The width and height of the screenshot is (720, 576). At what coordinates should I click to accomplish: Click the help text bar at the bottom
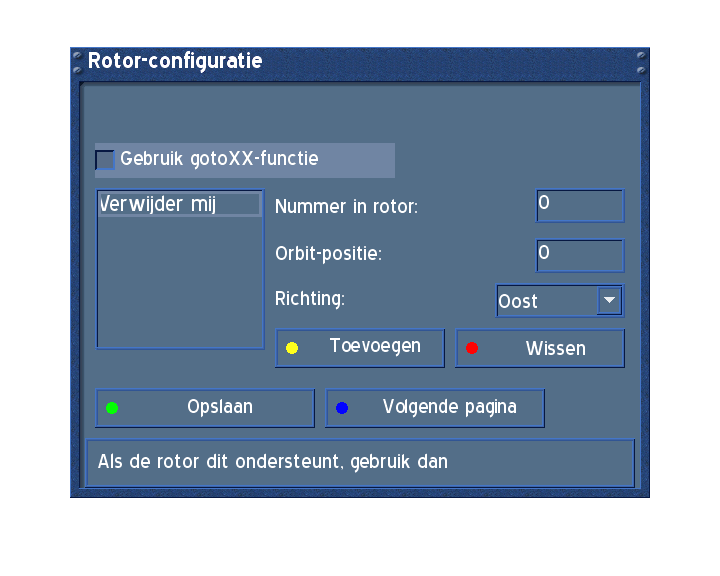360,462
